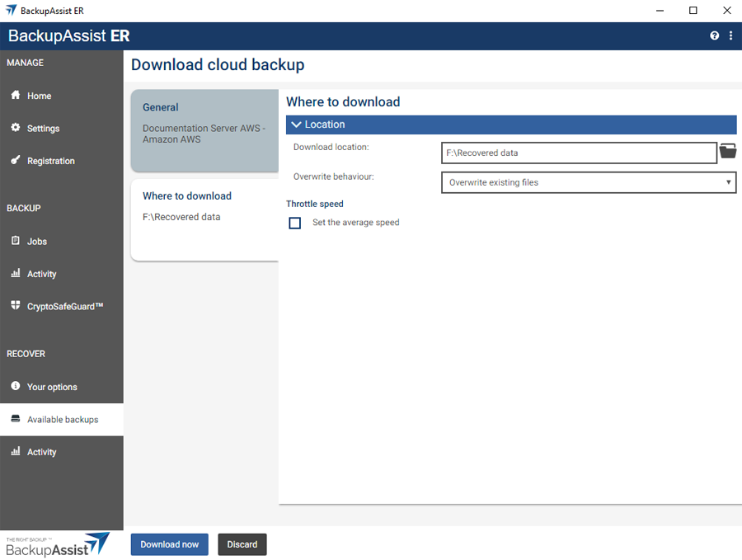The width and height of the screenshot is (742, 560).
Task: Click the Backup Activity chart icon
Action: click(x=16, y=273)
